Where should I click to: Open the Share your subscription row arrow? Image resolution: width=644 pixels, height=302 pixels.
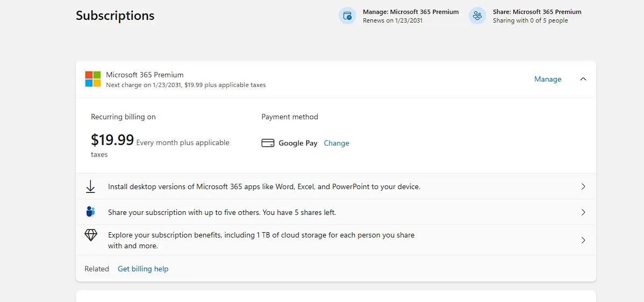click(x=583, y=213)
